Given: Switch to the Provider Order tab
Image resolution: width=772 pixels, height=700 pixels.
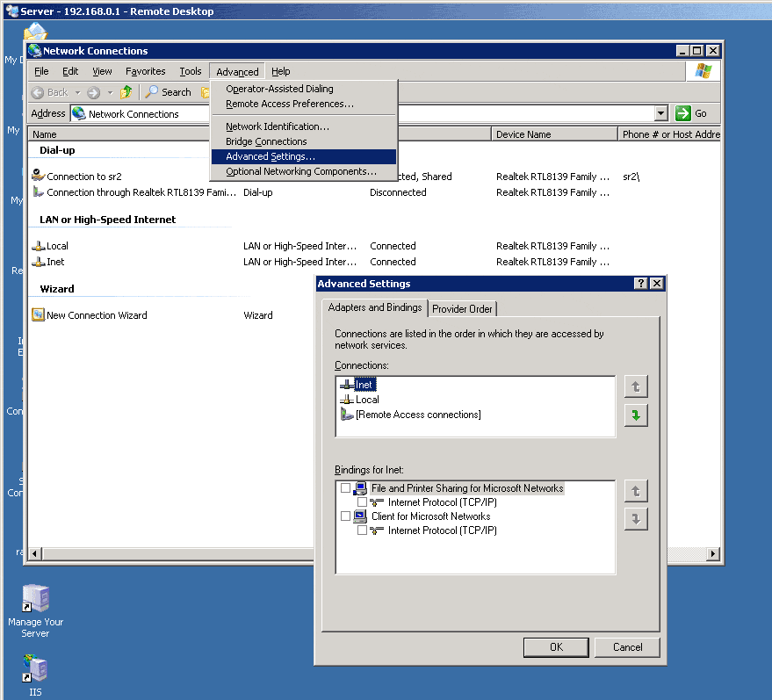Looking at the screenshot, I should pos(462,308).
